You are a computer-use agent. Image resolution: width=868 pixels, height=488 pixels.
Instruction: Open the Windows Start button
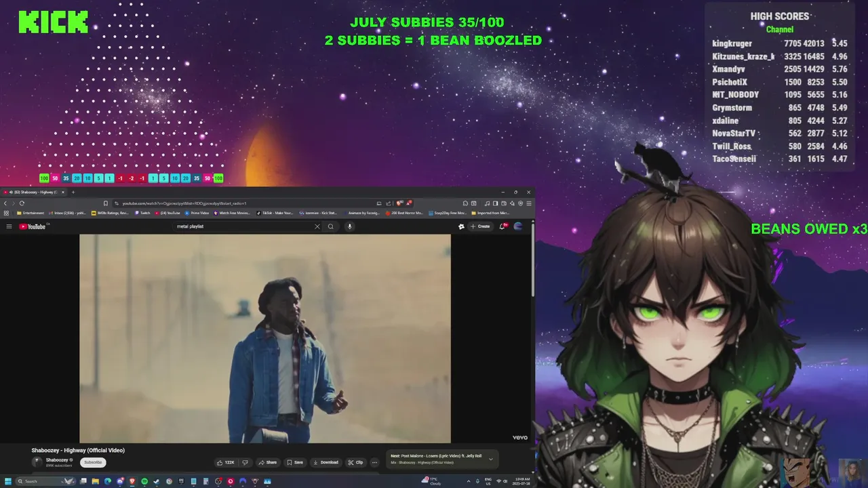[8, 481]
